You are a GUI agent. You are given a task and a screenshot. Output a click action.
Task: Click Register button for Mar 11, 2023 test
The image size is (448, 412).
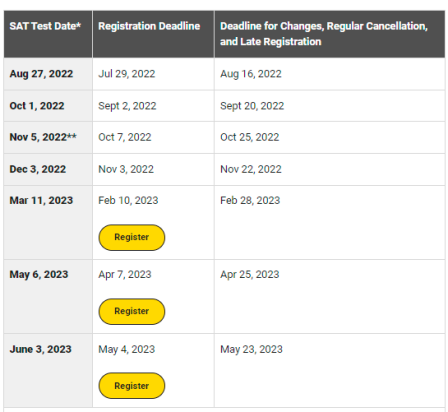(132, 237)
